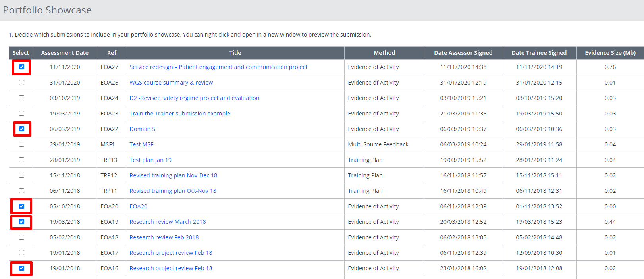Open the Domain 5 submission link

click(143, 129)
